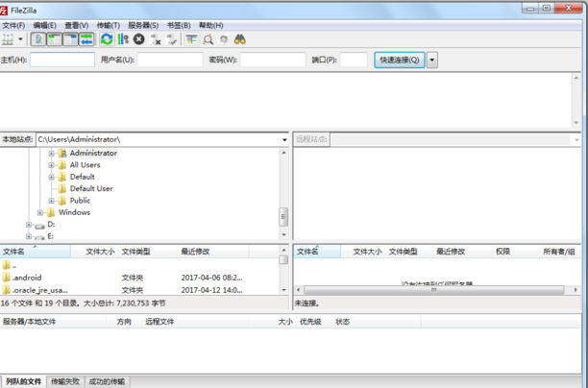Click the 快速连接(Q) button

(400, 60)
